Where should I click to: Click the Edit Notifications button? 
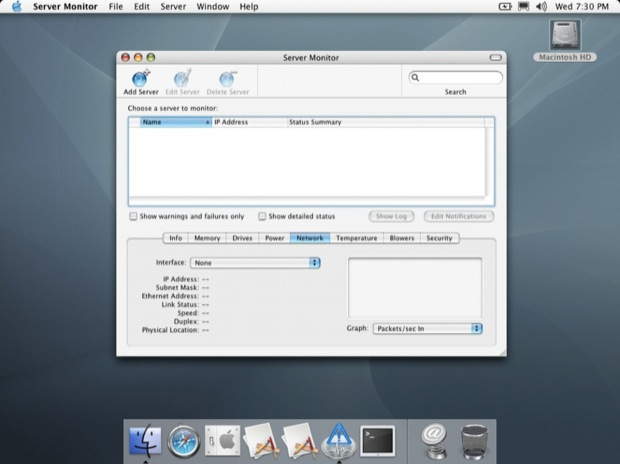(x=459, y=216)
